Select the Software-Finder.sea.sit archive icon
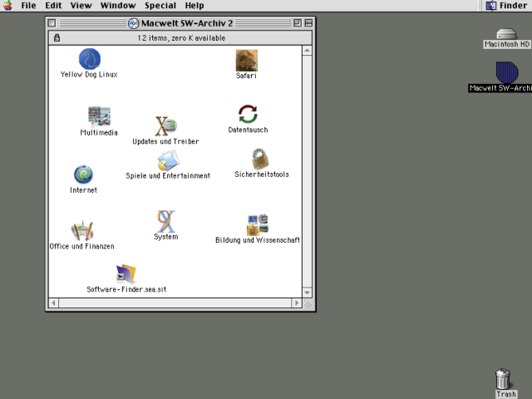The height and width of the screenshot is (399, 532). pos(126,273)
